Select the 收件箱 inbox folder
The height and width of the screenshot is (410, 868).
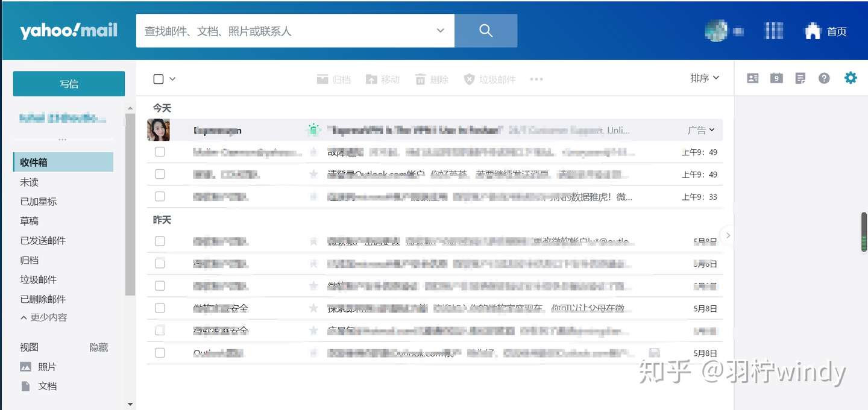pyautogui.click(x=63, y=163)
